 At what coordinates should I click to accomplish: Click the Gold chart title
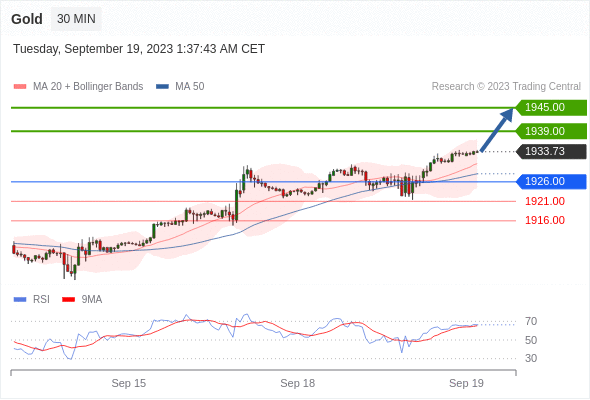click(x=27, y=19)
